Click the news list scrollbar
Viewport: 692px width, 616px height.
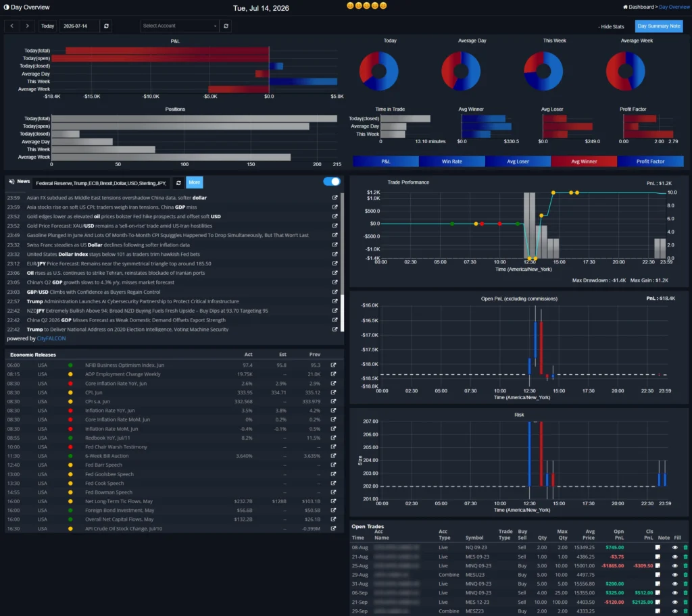point(342,262)
